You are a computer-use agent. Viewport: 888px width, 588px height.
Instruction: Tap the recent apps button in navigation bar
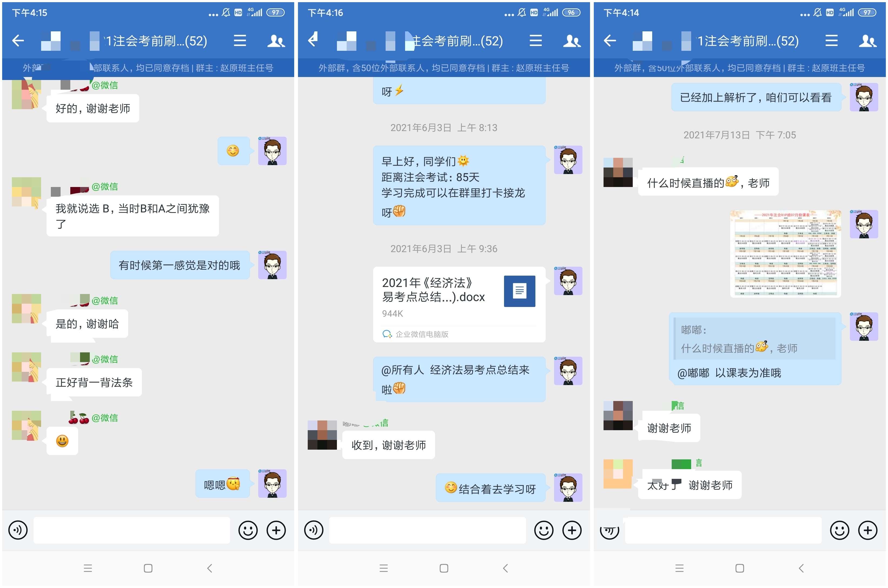pyautogui.click(x=88, y=568)
